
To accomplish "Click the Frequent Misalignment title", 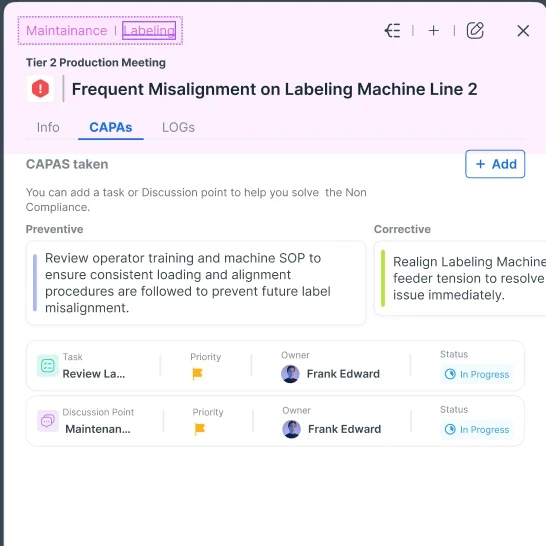I will [x=274, y=89].
